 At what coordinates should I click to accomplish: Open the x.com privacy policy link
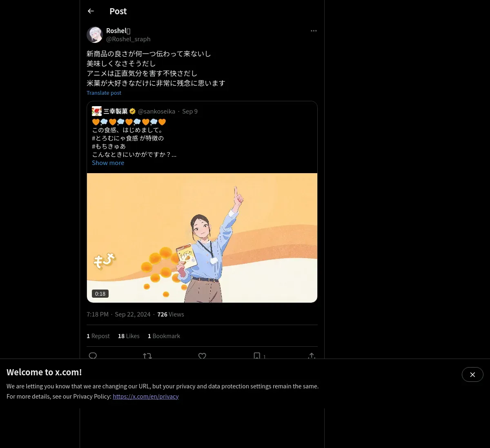(x=146, y=396)
